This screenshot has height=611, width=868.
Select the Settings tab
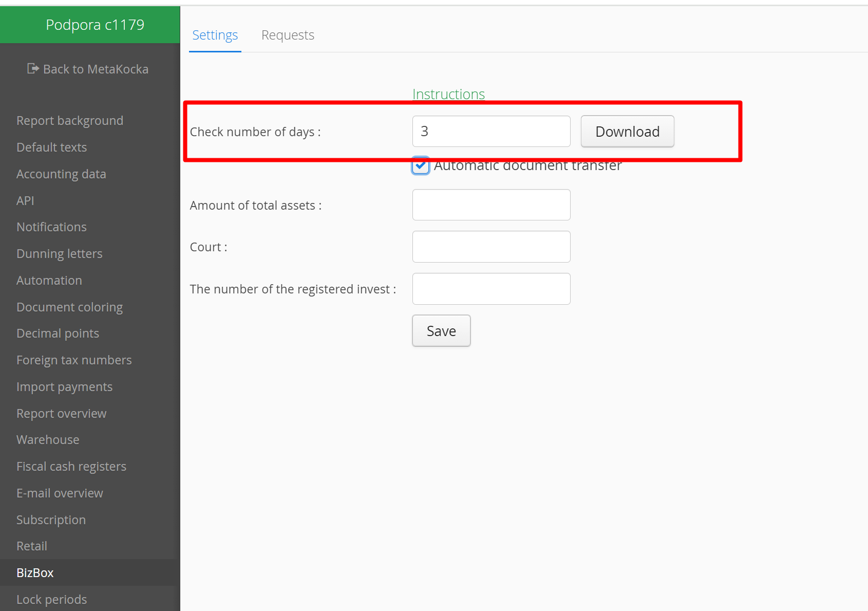(215, 35)
